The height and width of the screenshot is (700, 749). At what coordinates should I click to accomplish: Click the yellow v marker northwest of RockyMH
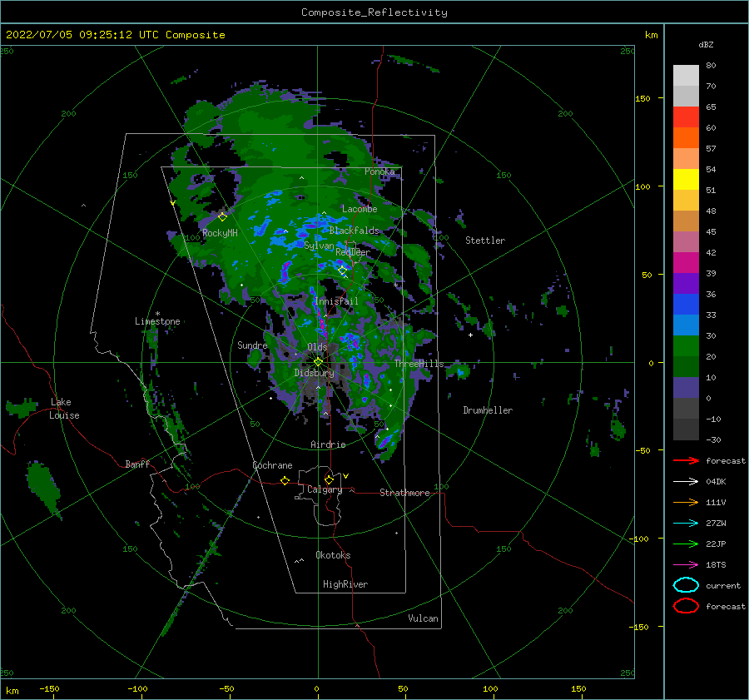click(172, 203)
